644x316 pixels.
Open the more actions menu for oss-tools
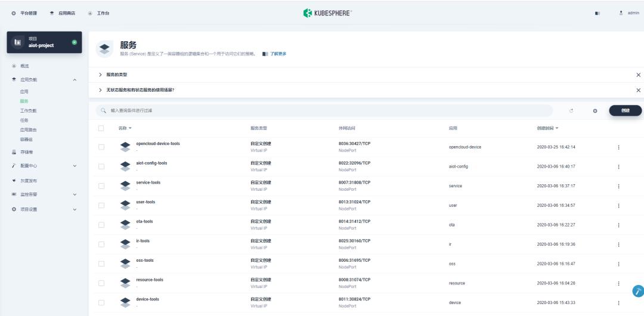coord(618,264)
